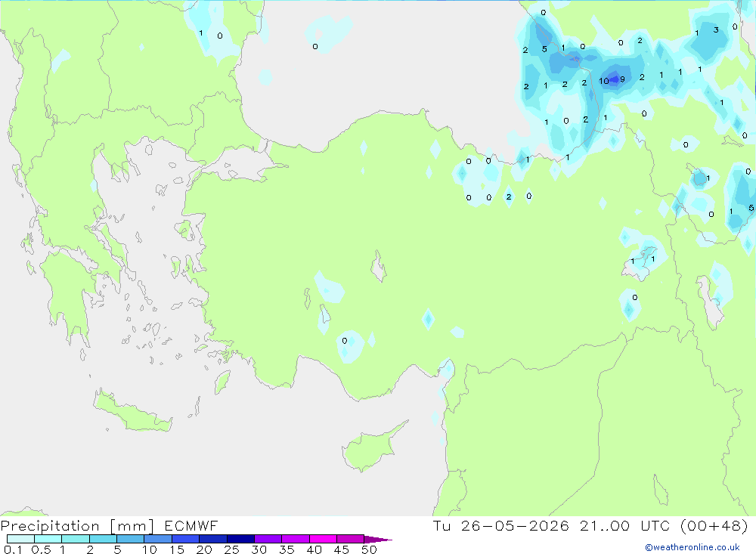Click the legend label '45'
756x554 pixels.
[x=342, y=549]
